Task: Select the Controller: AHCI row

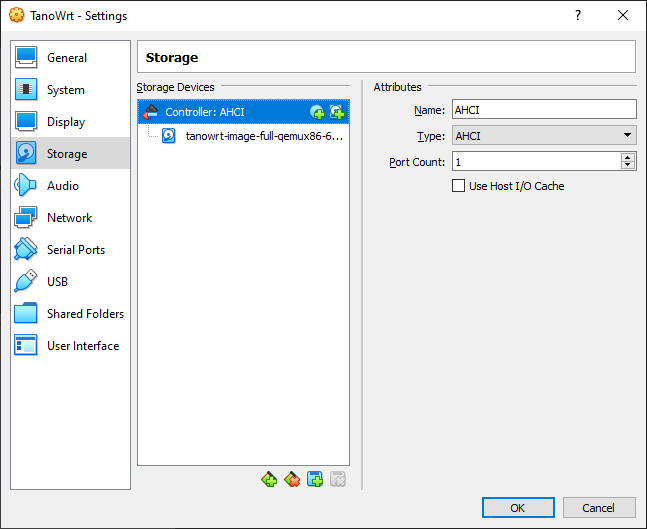Action: click(x=243, y=112)
